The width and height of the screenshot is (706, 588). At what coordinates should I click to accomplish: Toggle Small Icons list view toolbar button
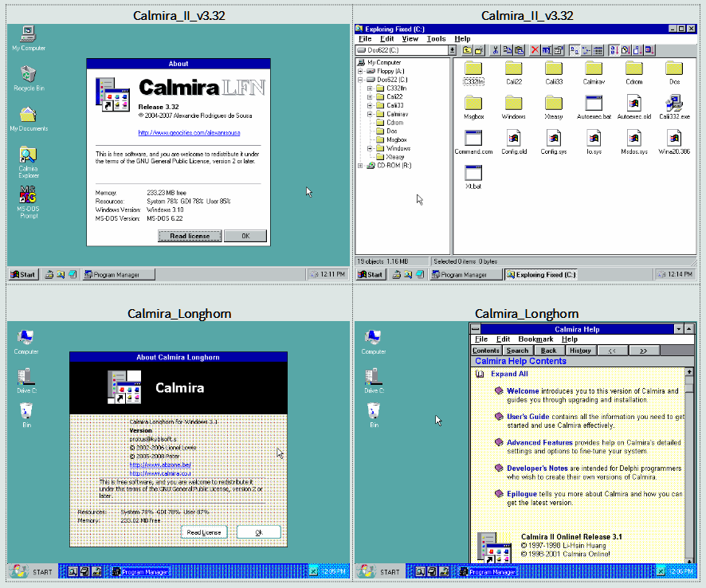pyautogui.click(x=586, y=50)
